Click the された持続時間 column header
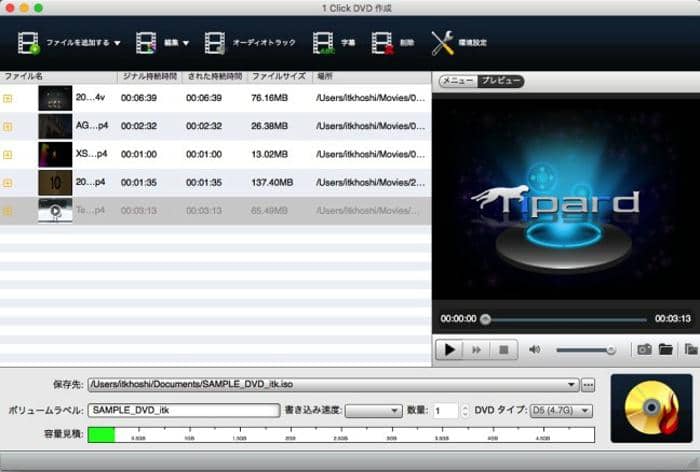Image resolution: width=700 pixels, height=472 pixels. (x=215, y=76)
